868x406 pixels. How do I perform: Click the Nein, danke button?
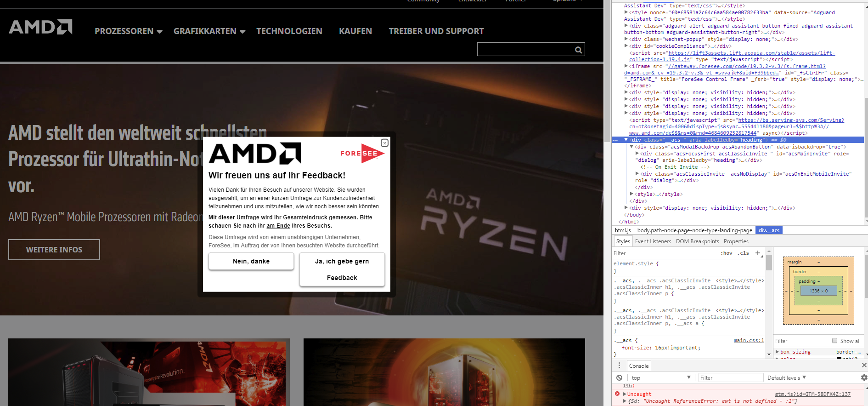click(251, 261)
